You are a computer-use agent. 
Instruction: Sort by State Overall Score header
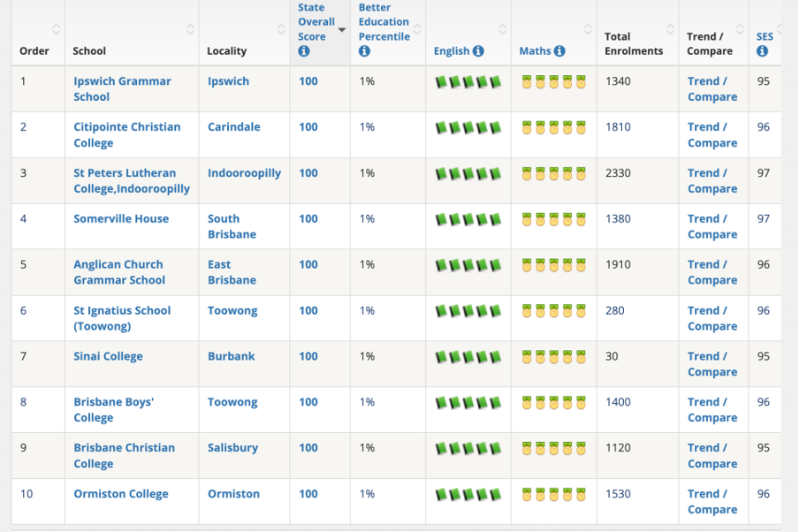coord(316,22)
